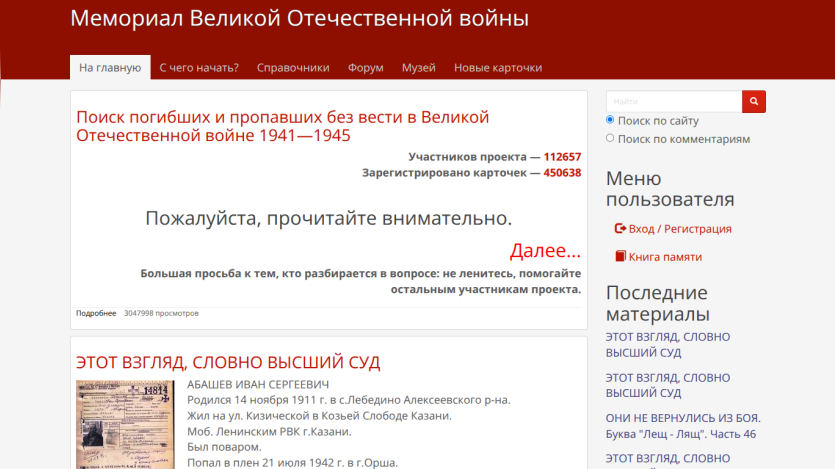Click the registered cards count 450638
835x469 pixels.
point(562,172)
